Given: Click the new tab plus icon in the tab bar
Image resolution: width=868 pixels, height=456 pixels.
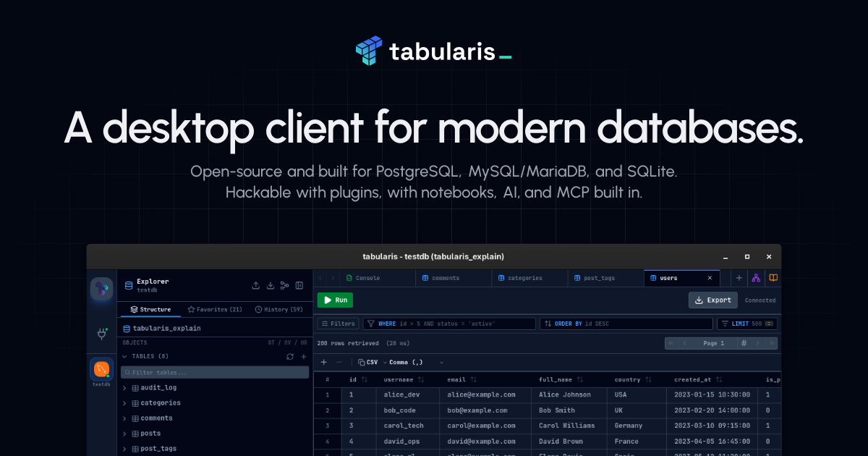Looking at the screenshot, I should click(739, 278).
